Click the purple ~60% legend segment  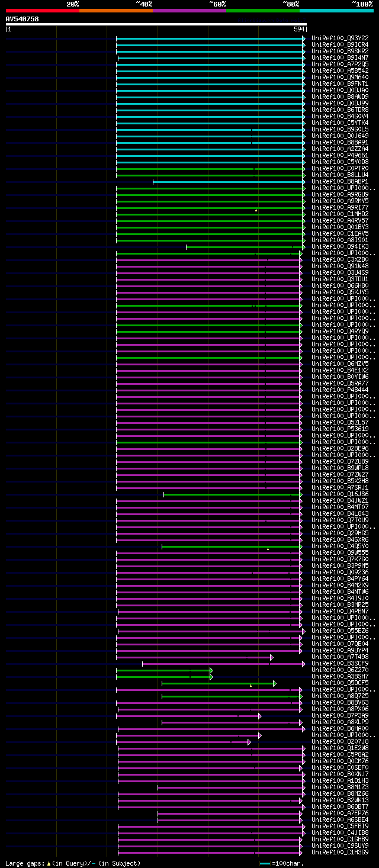189,11
